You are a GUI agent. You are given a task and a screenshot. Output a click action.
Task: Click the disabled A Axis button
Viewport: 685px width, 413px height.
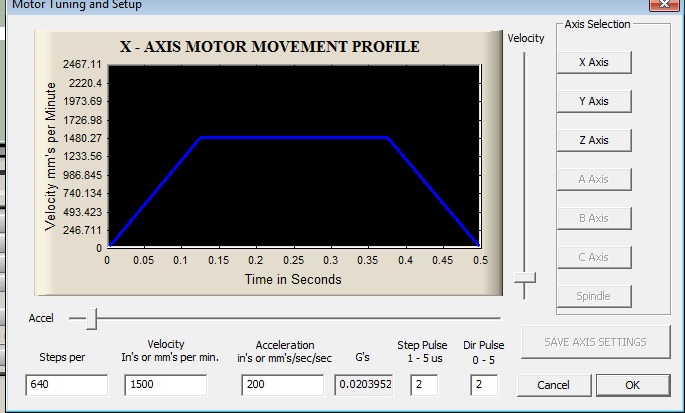coord(594,179)
